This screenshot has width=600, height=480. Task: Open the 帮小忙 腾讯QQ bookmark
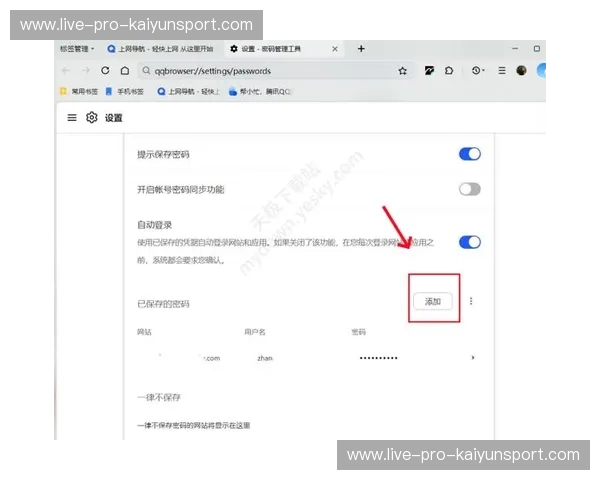pyautogui.click(x=260, y=91)
